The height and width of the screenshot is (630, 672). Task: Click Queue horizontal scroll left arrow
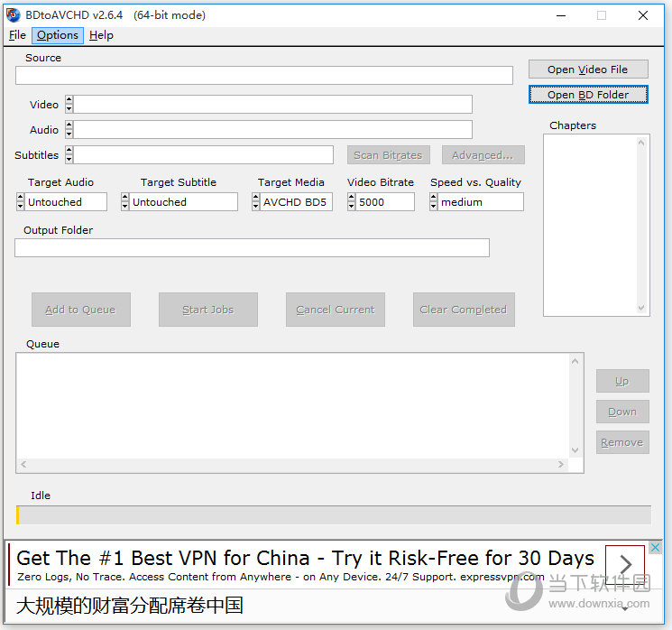[x=24, y=465]
